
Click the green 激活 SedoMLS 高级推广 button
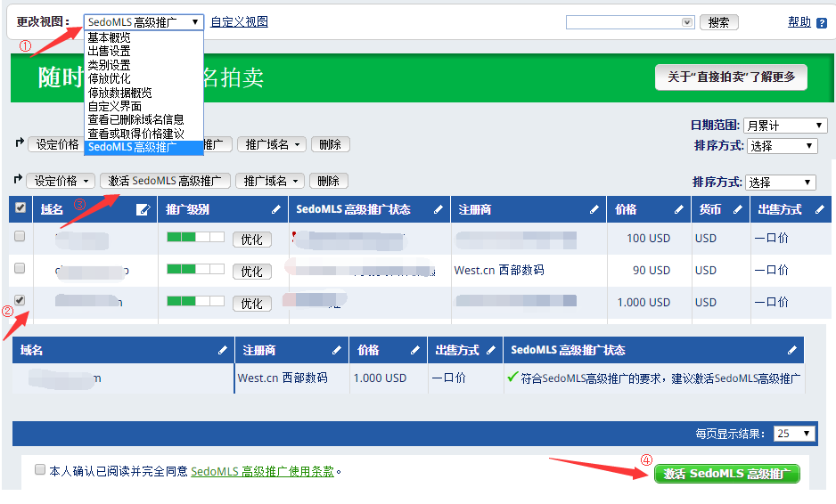(726, 474)
